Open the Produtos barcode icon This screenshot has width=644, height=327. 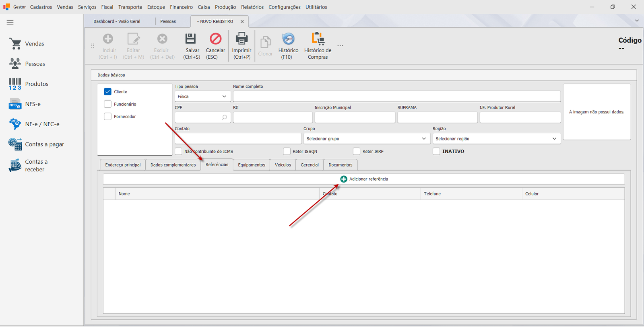(x=15, y=84)
